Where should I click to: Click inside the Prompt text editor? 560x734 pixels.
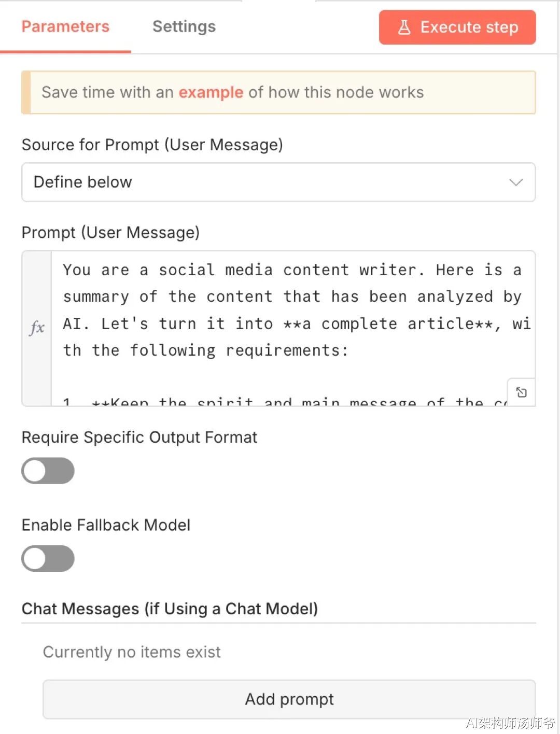pyautogui.click(x=290, y=311)
